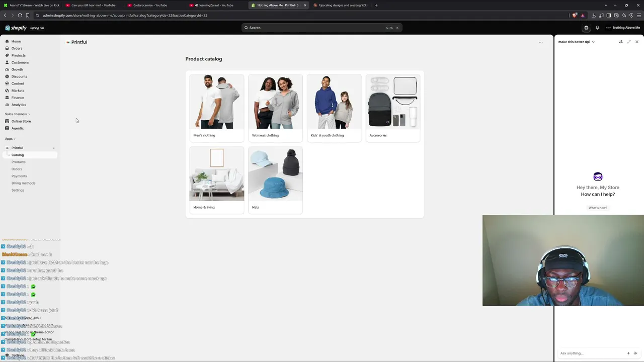Open the Home & living category card
This screenshot has height=362, width=644.
tap(217, 180)
